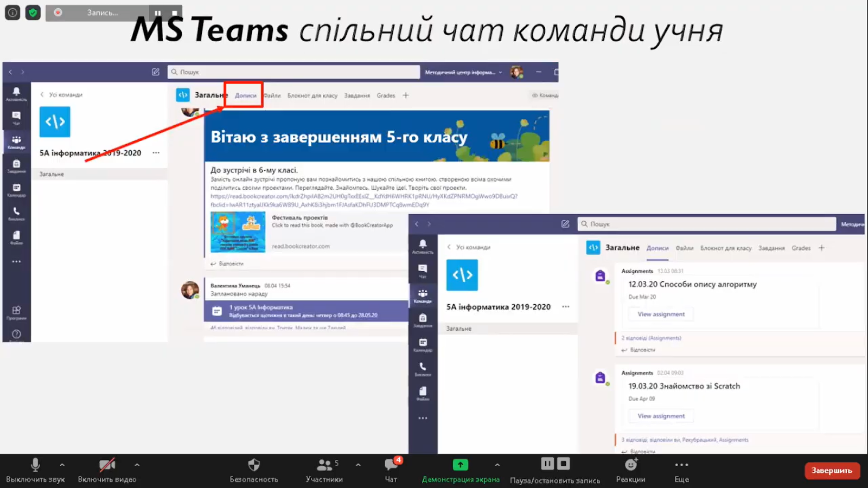Viewport: 868px width, 488px height.
Task: Click Відповісти under Вітаю post
Action: tap(227, 264)
